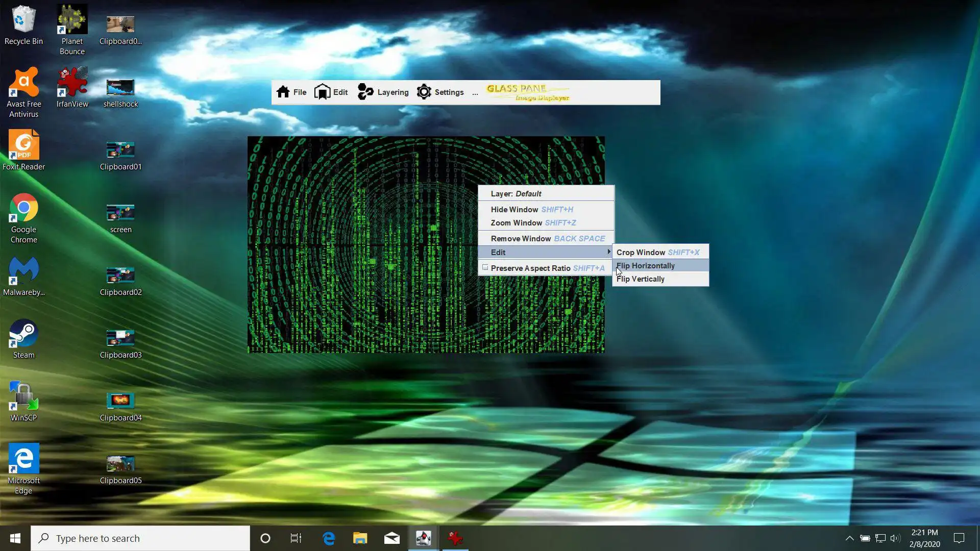Click the Edit toolbar icon
The height and width of the screenshot is (551, 980).
[322, 92]
